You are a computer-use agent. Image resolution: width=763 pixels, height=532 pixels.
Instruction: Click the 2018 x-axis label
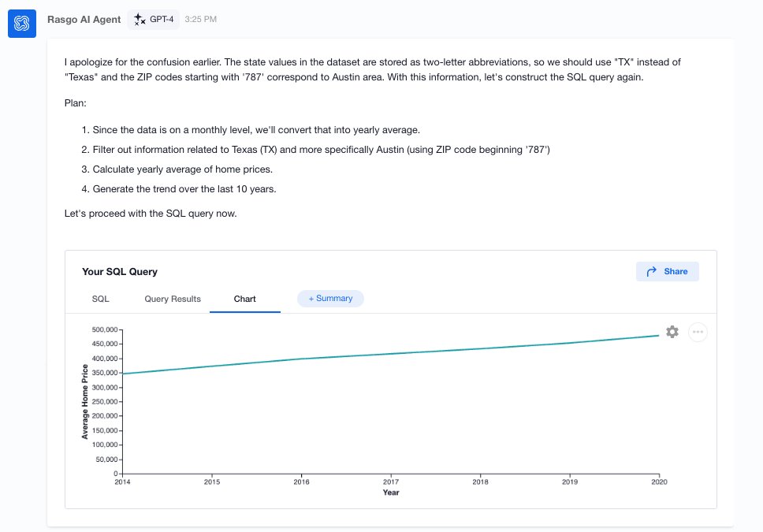tap(480, 482)
